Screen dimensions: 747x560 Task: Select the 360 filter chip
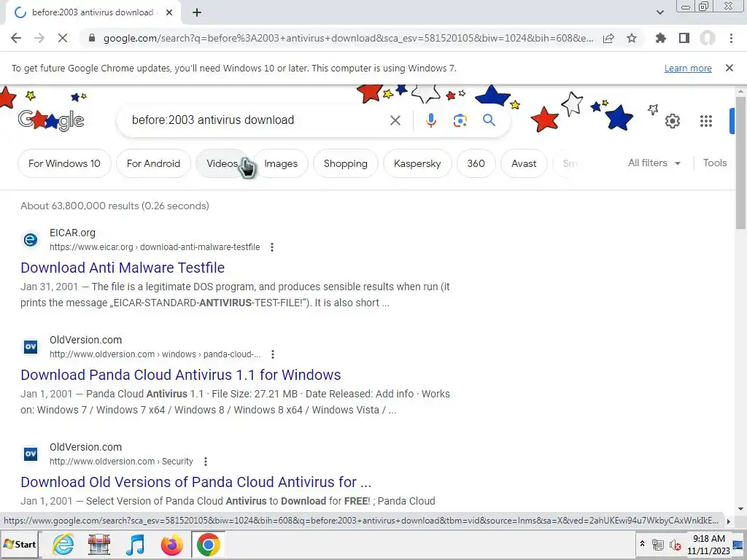(476, 163)
